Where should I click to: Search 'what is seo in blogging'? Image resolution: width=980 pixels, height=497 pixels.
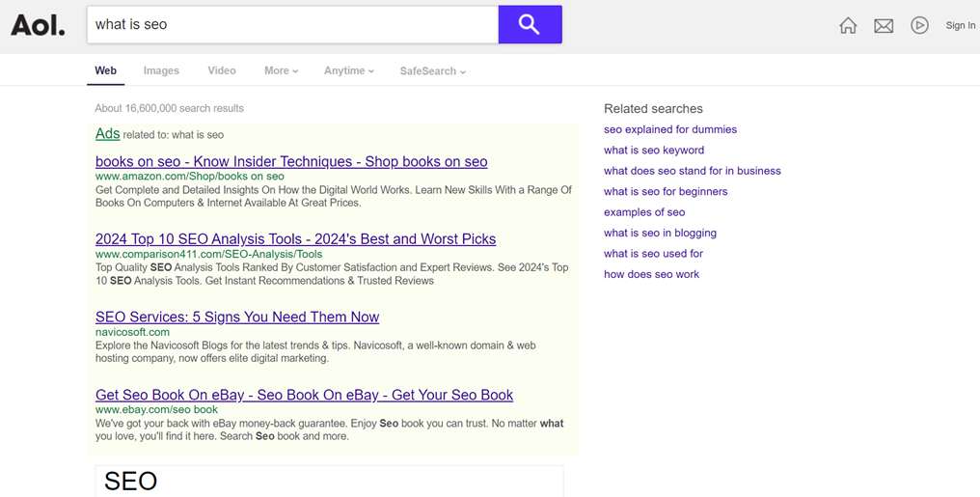click(x=660, y=233)
